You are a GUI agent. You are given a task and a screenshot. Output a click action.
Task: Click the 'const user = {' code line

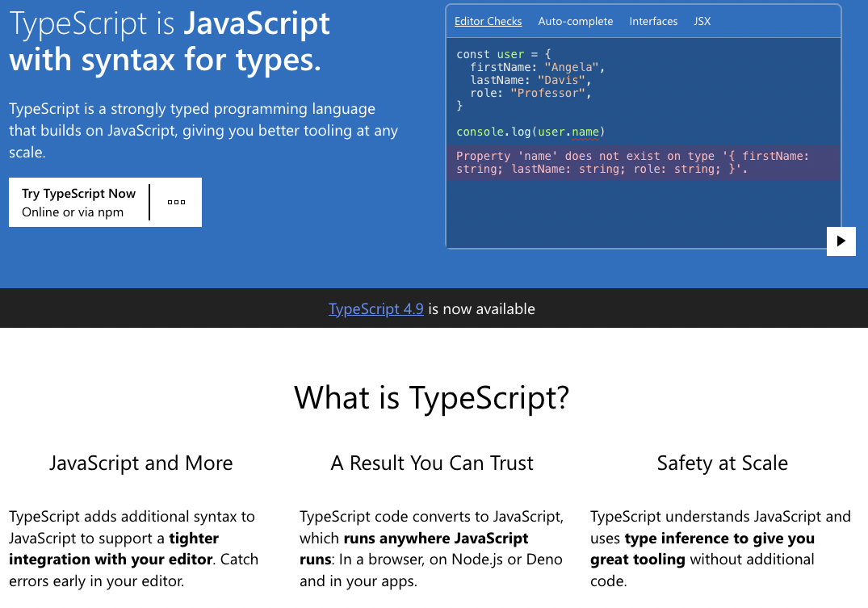click(x=503, y=54)
